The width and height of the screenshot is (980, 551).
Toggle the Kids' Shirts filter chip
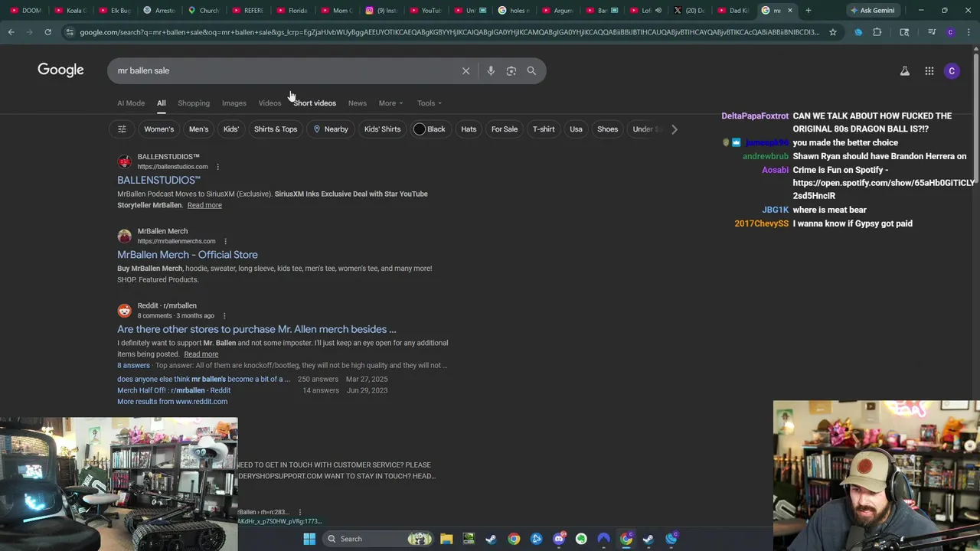(x=382, y=129)
